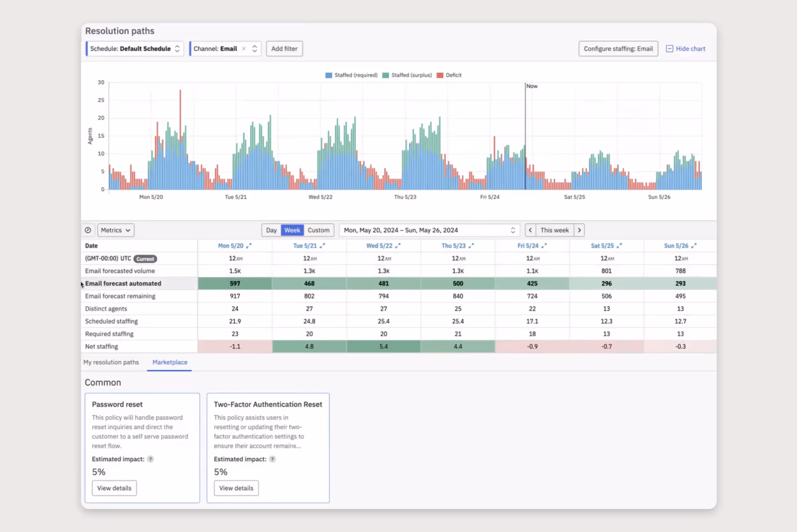
Task: Expand the Sun 5/26 column icon
Action: tap(694, 246)
